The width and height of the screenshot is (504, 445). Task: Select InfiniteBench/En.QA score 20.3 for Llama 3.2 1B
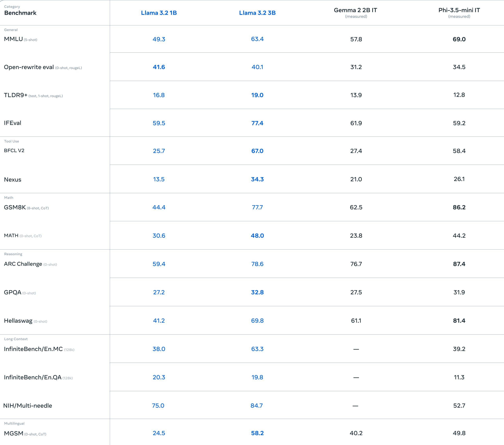pos(159,377)
